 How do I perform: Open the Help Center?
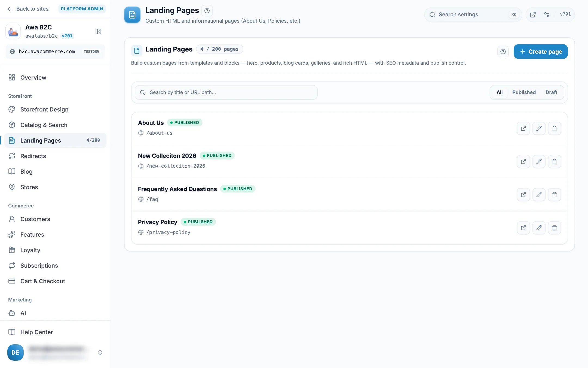(55, 332)
